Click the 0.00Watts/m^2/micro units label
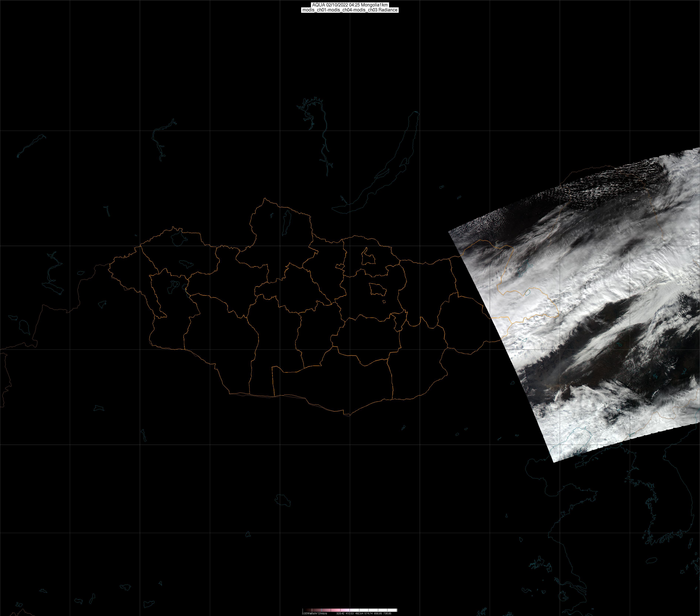This screenshot has height=616, width=700. pos(315,614)
